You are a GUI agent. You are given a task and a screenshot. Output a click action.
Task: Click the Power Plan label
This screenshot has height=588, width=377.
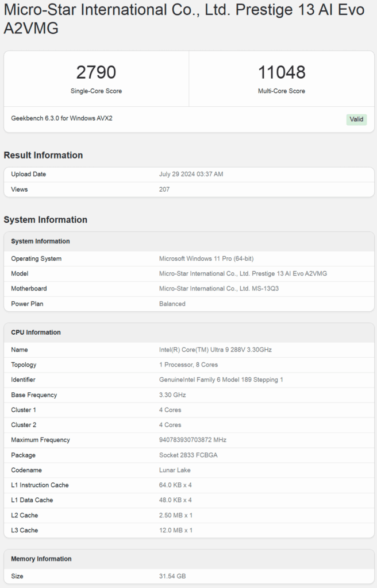tap(27, 304)
